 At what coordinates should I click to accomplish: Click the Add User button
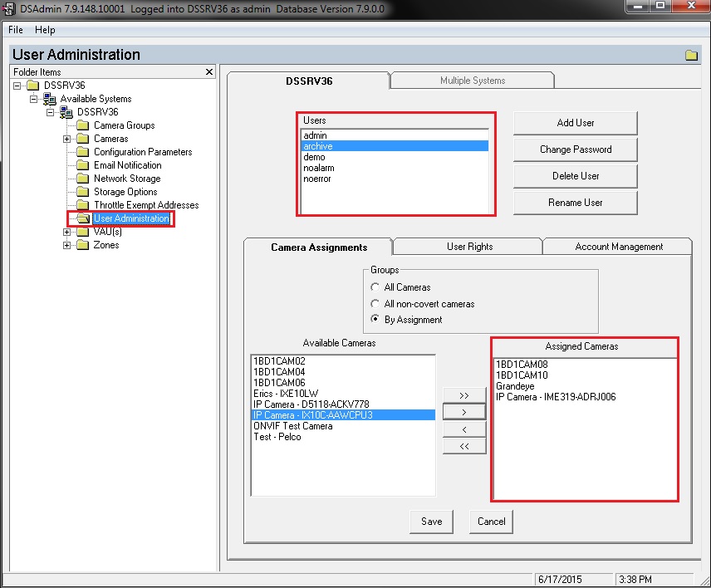pyautogui.click(x=575, y=122)
